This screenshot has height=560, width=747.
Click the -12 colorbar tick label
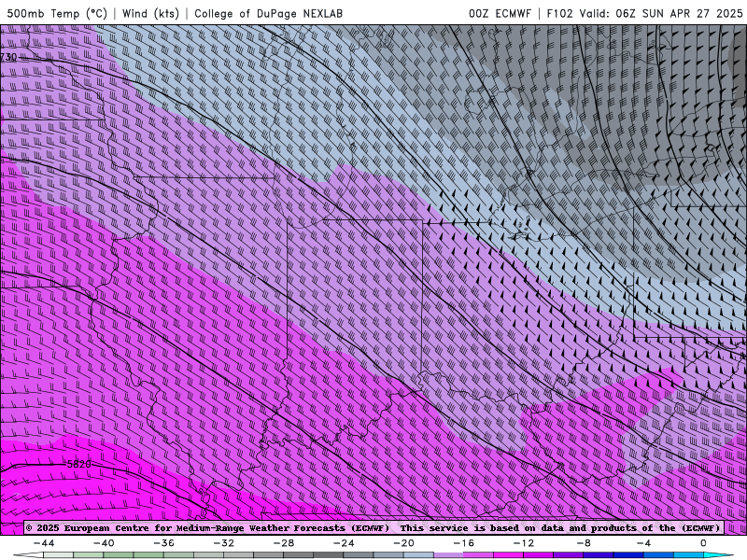point(524,543)
